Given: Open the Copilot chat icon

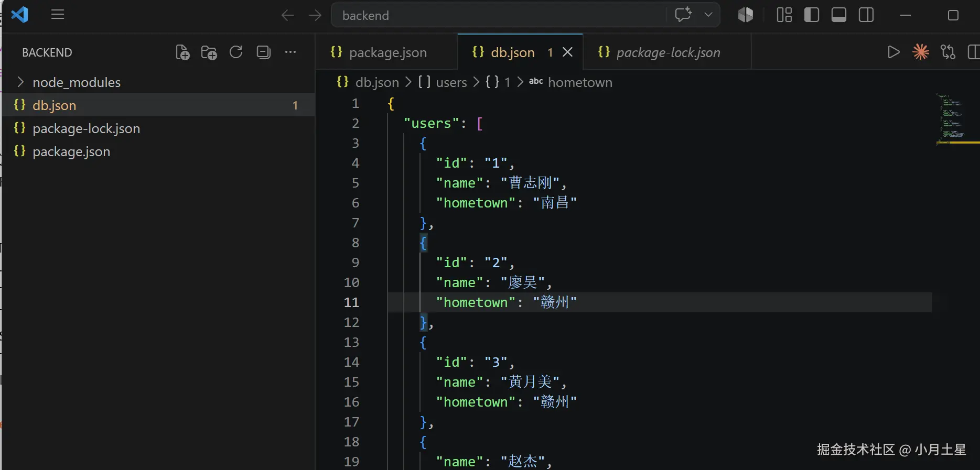Looking at the screenshot, I should click(683, 15).
